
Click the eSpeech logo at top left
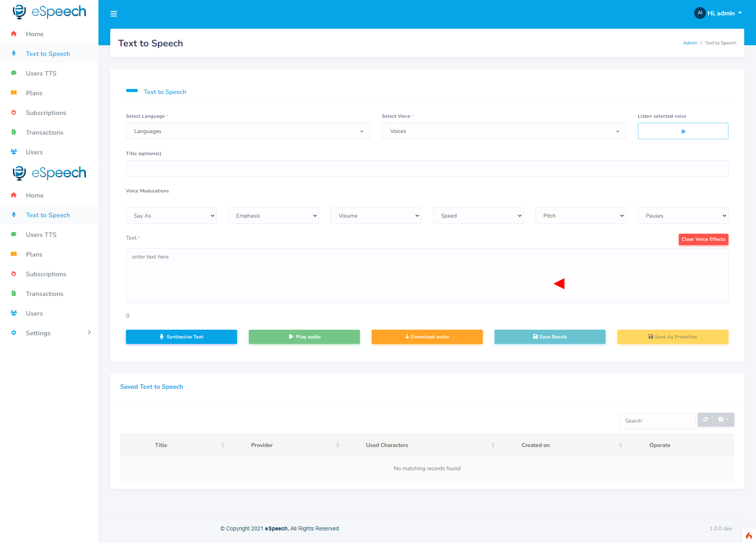pyautogui.click(x=49, y=12)
